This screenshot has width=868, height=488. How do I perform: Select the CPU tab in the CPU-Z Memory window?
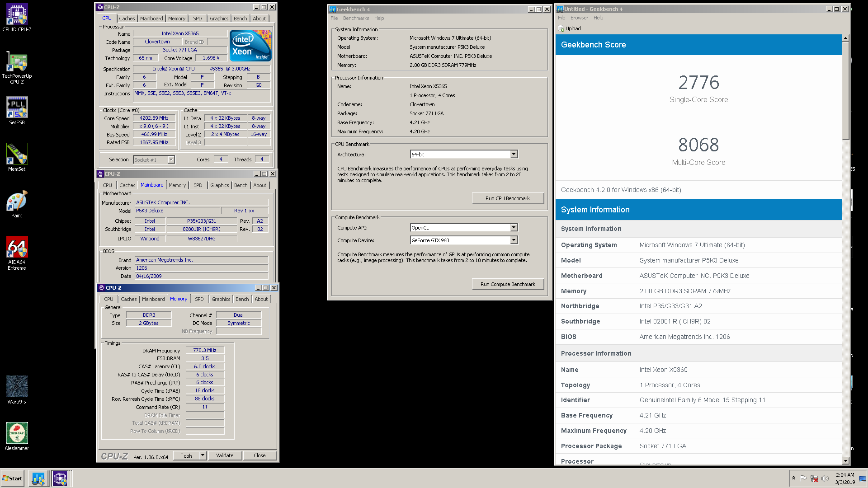(x=109, y=299)
